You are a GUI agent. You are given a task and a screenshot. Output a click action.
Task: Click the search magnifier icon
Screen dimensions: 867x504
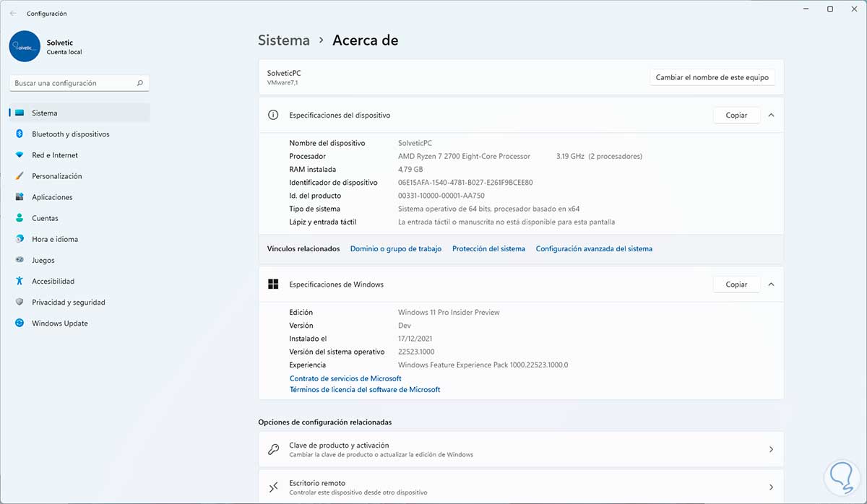click(140, 83)
